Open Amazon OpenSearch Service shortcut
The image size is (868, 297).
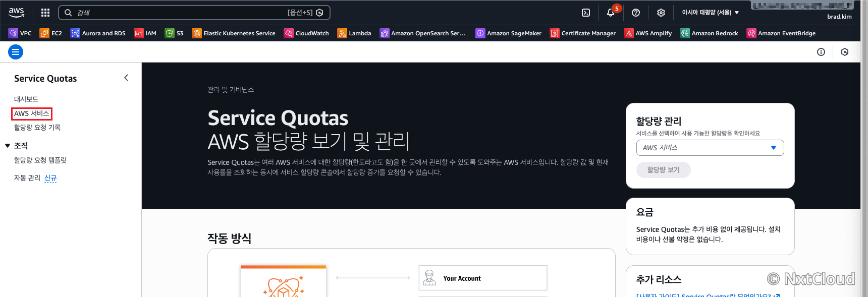(423, 33)
